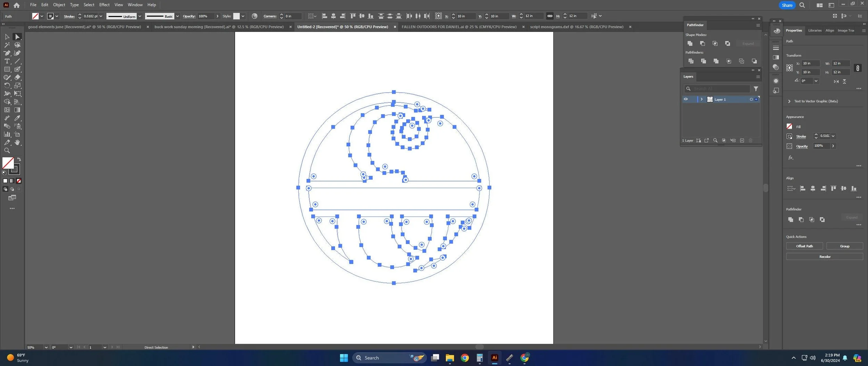Set toolbar color mode to Gradient
Image resolution: width=868 pixels, height=366 pixels.
(12, 181)
